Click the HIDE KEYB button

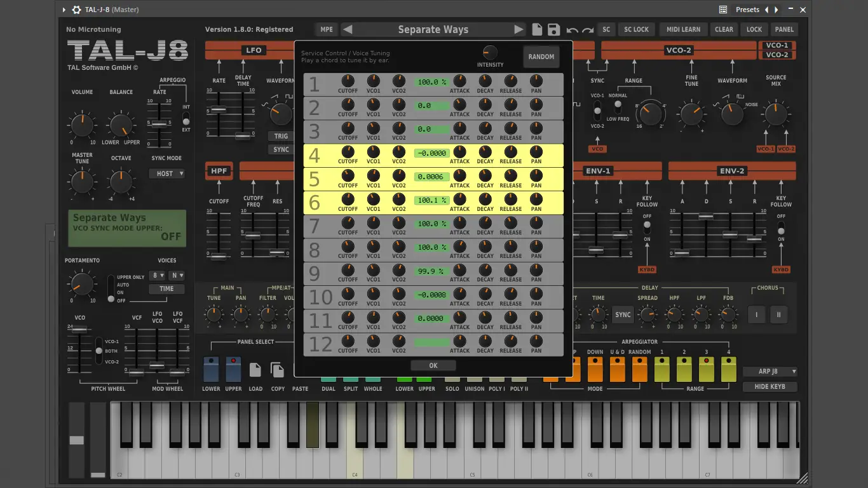770,386
